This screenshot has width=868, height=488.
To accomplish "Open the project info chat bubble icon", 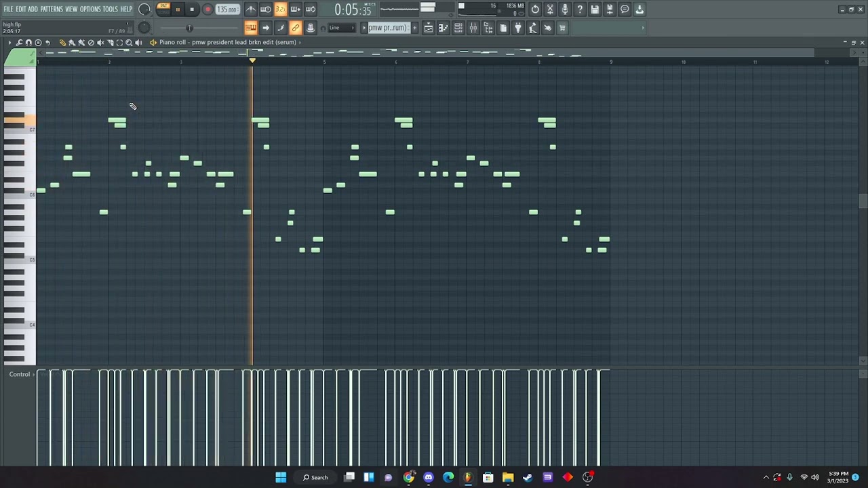I will [625, 9].
